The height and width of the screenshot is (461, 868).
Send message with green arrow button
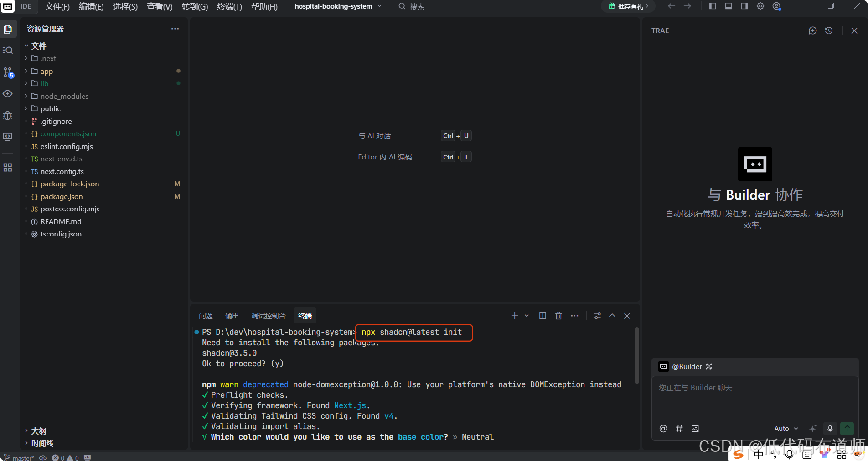(x=847, y=428)
